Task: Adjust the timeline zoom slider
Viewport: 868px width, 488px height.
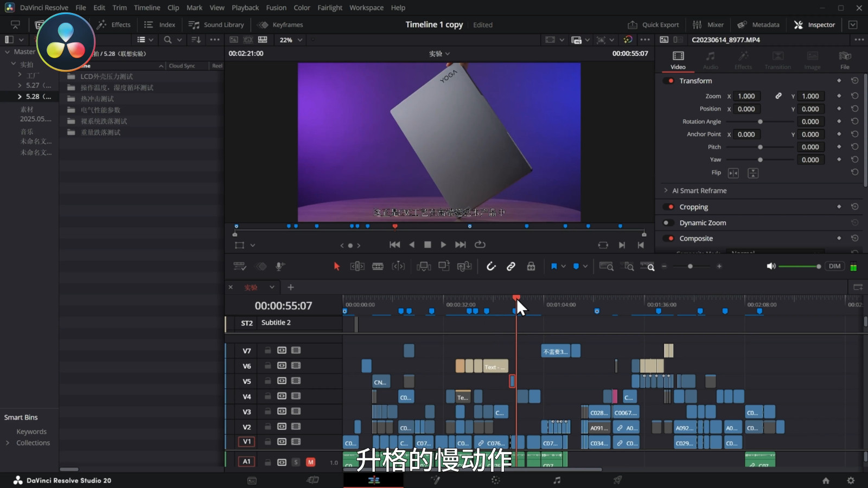Action: pos(691,266)
